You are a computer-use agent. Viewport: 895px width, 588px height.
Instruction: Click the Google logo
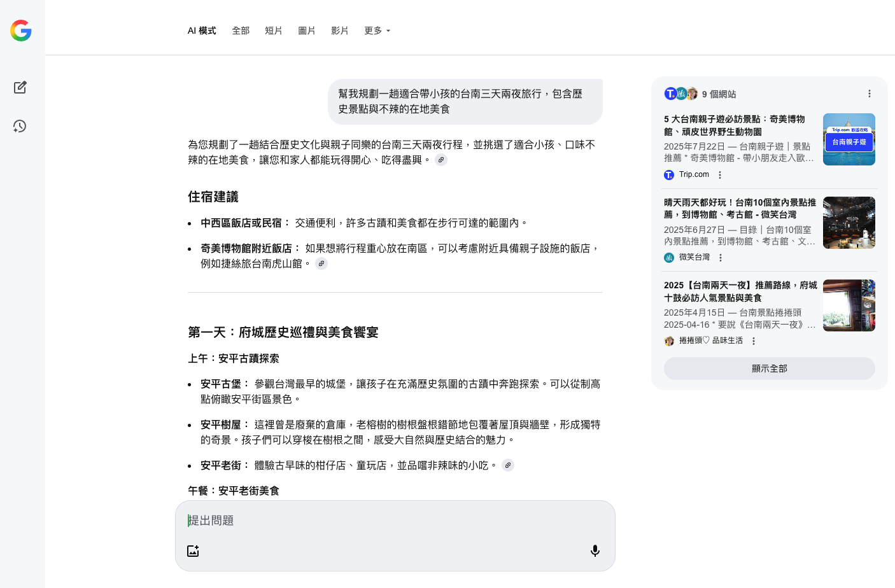tap(21, 31)
